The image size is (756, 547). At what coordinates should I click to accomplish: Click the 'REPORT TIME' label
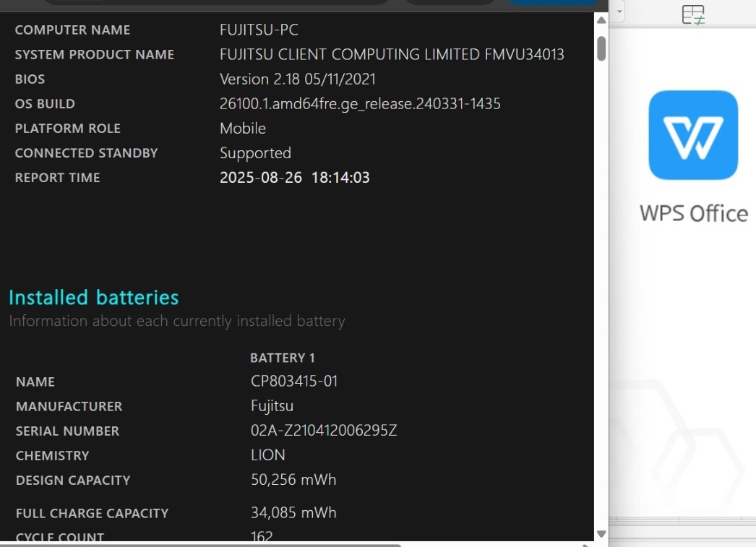pyautogui.click(x=57, y=177)
